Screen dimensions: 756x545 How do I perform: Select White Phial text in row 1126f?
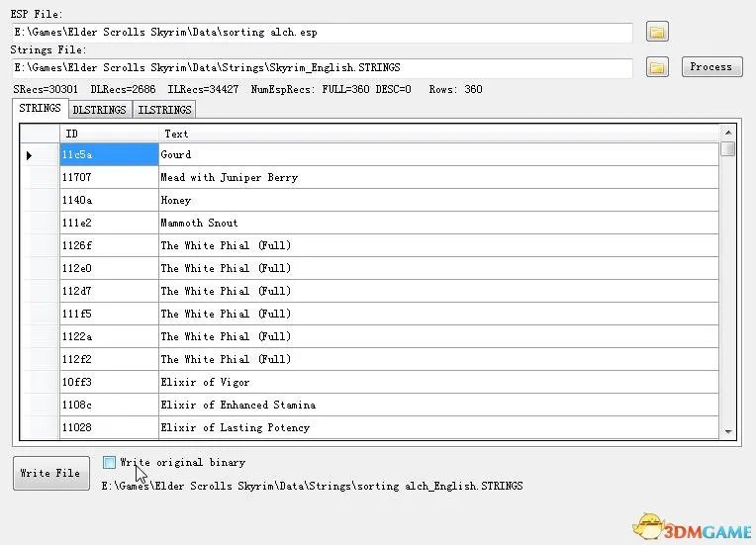pos(438,245)
